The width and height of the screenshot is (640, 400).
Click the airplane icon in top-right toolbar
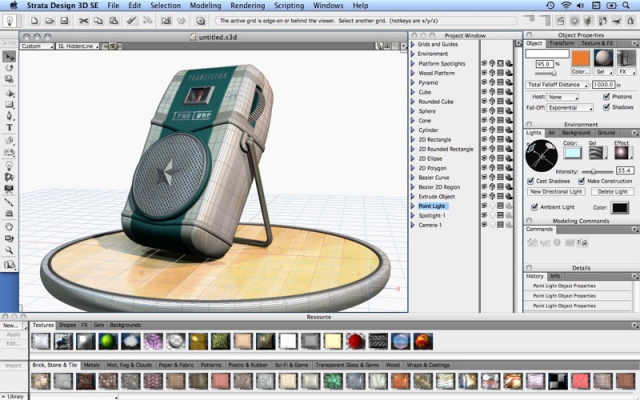tap(618, 20)
